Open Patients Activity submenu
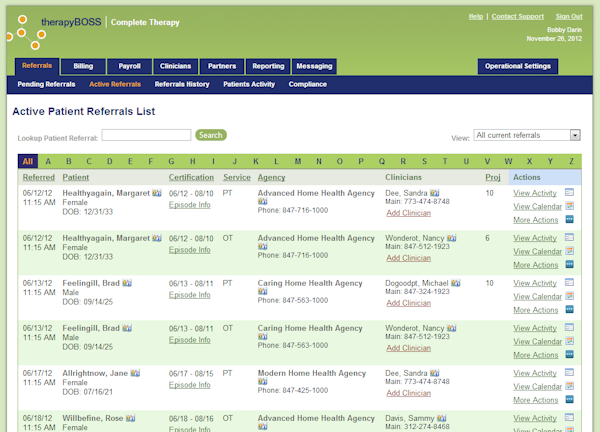600x432 pixels. (249, 84)
